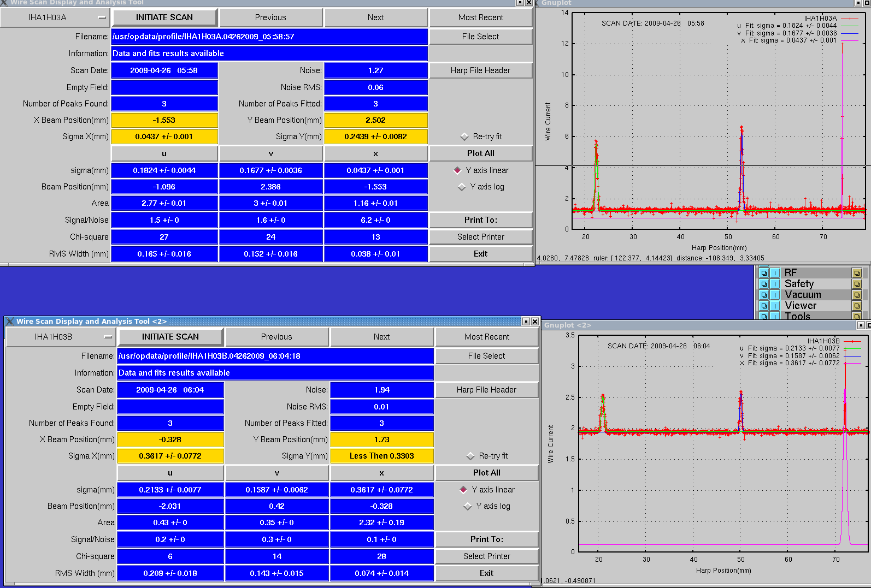Open the blue window icon in RF row
The width and height of the screenshot is (871, 588).
(764, 273)
